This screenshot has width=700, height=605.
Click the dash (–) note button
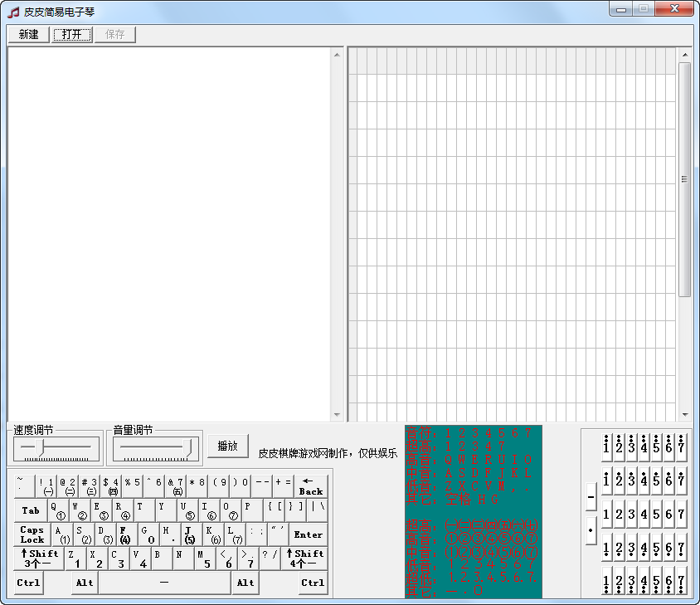click(x=591, y=497)
